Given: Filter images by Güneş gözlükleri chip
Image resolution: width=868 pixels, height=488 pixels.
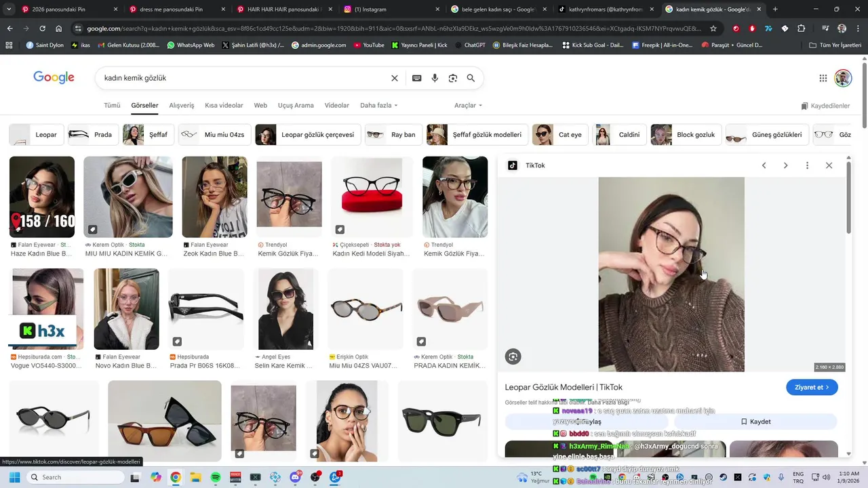Looking at the screenshot, I should tap(767, 135).
